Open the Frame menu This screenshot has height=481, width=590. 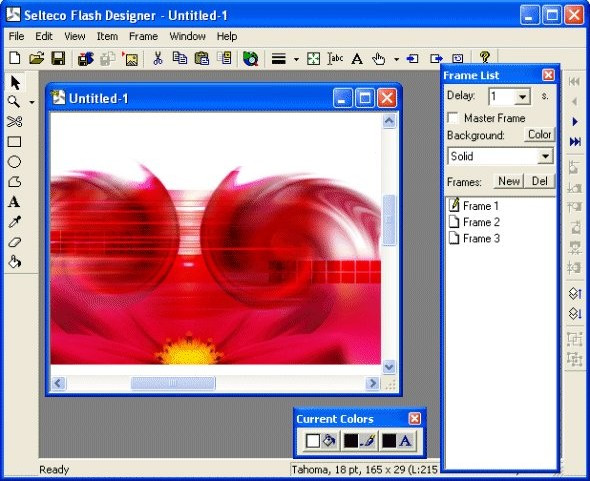point(143,37)
